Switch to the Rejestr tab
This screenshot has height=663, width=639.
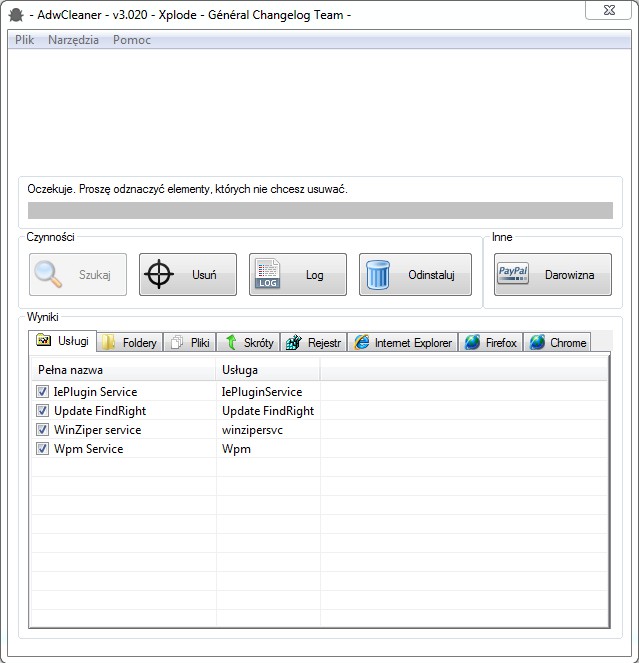coord(314,342)
